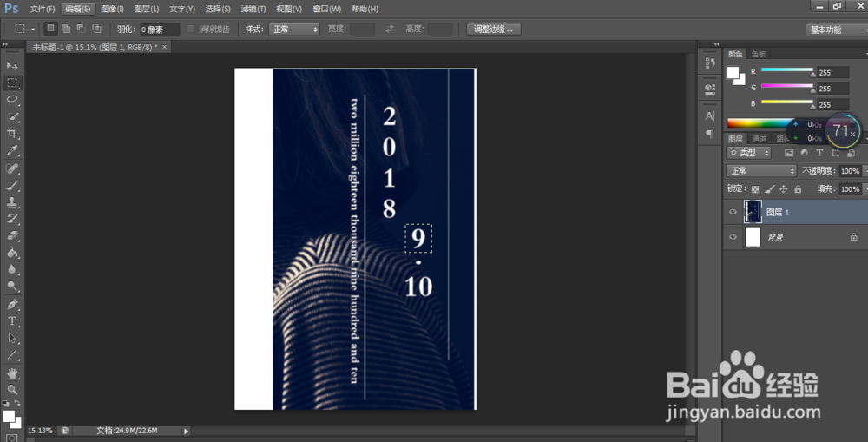This screenshot has width=868, height=442.
Task: Filter layers by shape layer type
Action: pyautogui.click(x=835, y=153)
